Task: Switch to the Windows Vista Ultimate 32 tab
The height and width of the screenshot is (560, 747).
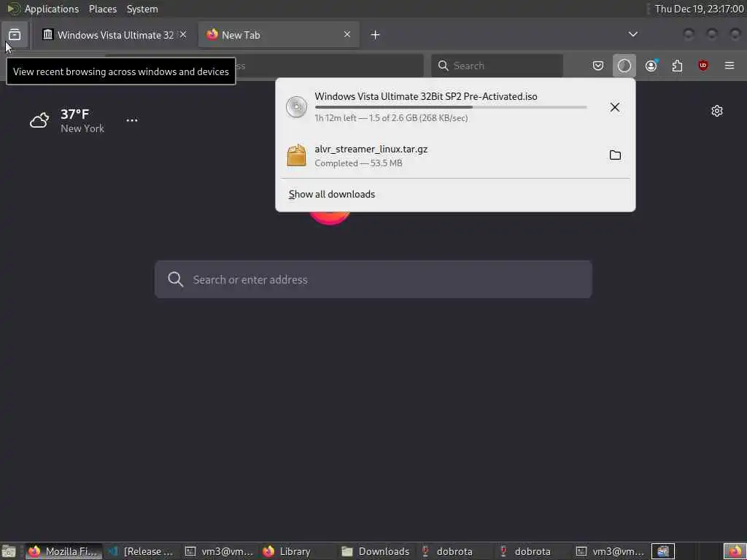Action: [114, 35]
